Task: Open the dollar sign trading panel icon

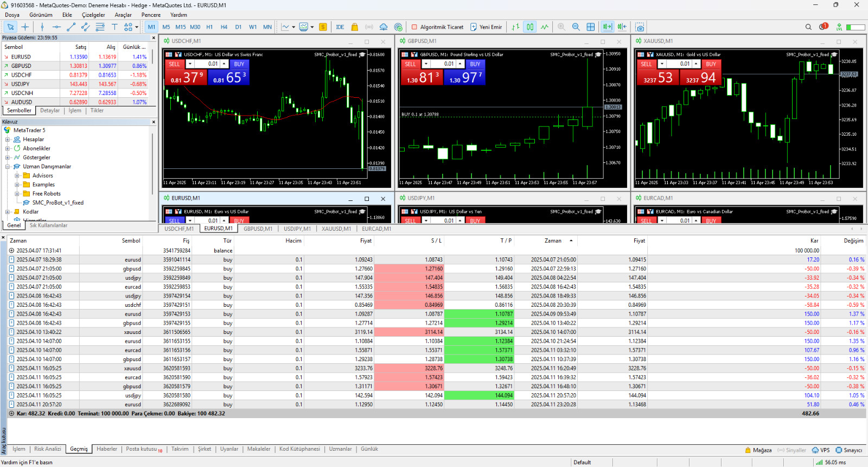Action: coord(323,27)
